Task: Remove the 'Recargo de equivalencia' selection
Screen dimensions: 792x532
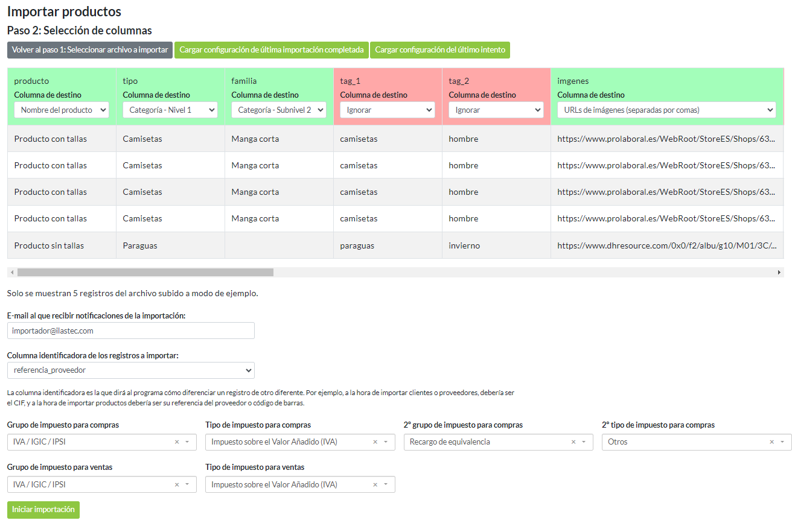Action: (x=573, y=442)
